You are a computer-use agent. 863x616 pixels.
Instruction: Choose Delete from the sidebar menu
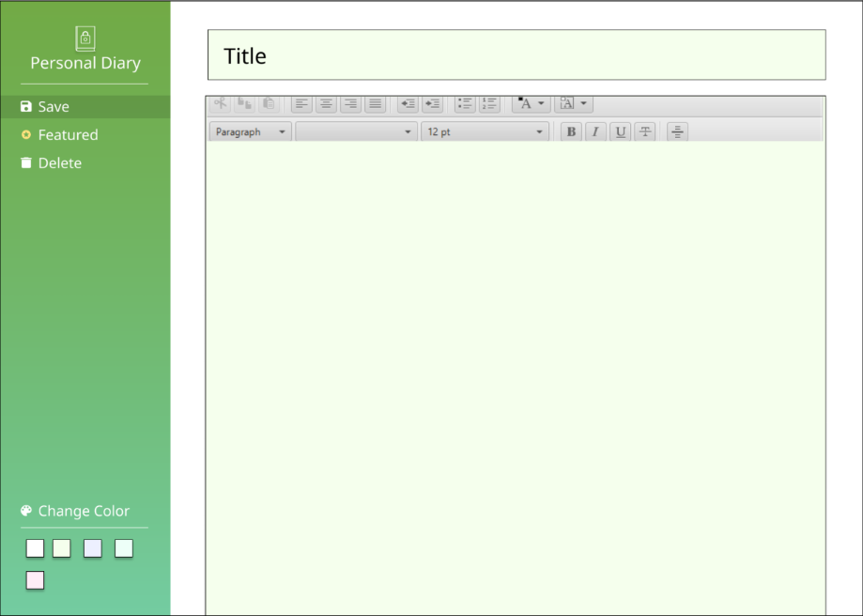click(56, 162)
